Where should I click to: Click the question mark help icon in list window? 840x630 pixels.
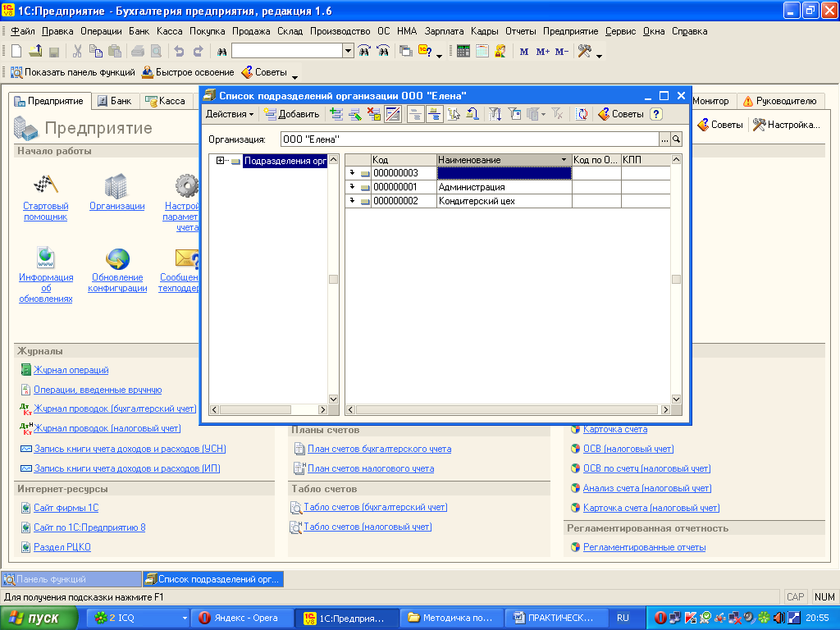point(656,113)
